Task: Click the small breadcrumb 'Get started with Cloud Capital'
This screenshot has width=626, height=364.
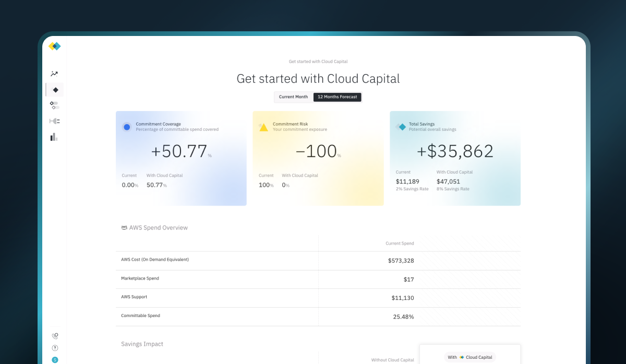Action: click(318, 62)
